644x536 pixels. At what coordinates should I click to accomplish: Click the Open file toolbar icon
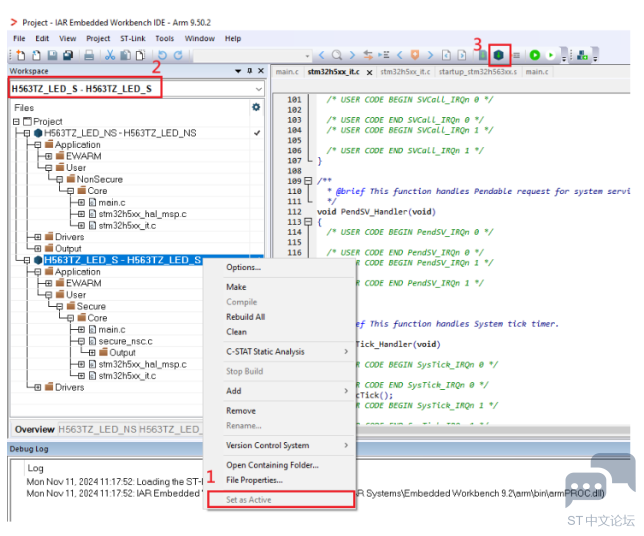click(x=36, y=55)
